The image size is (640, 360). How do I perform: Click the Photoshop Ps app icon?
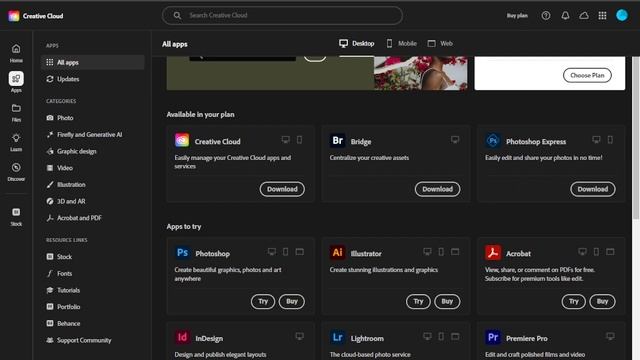182,253
